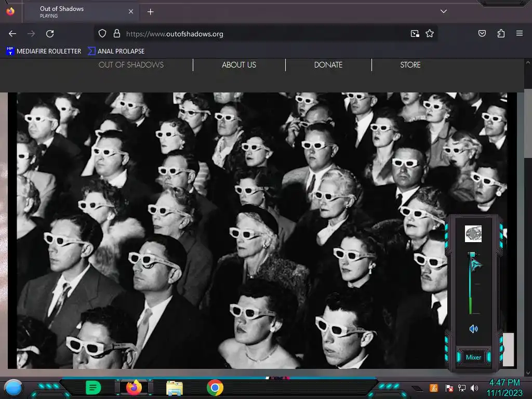Open tracking protection shield icon
532x399 pixels.
click(102, 34)
